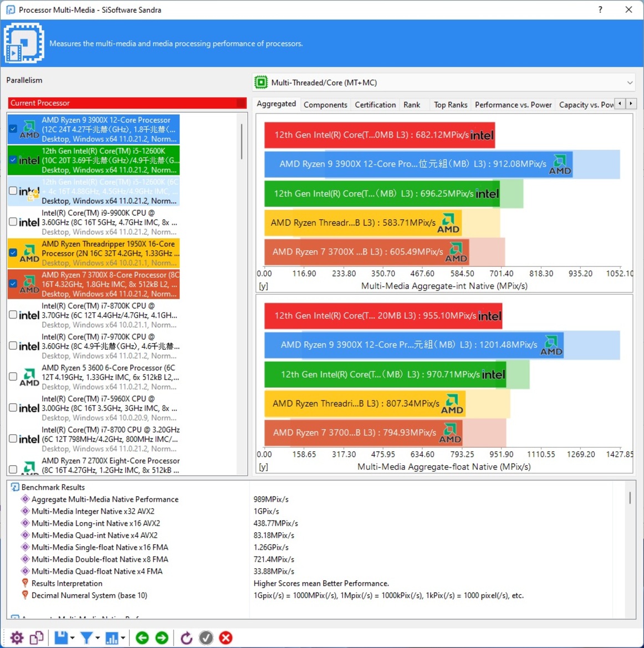Image resolution: width=644 pixels, height=648 pixels.
Task: Open the save options dropdown arrow
Action: pyautogui.click(x=73, y=638)
